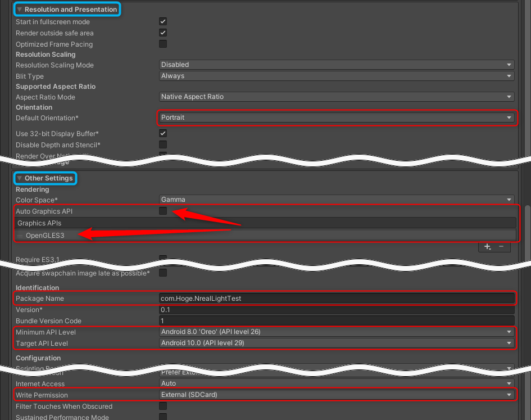Toggle Render outside safe area checkbox
Viewport: 531px width, 420px height.
163,33
